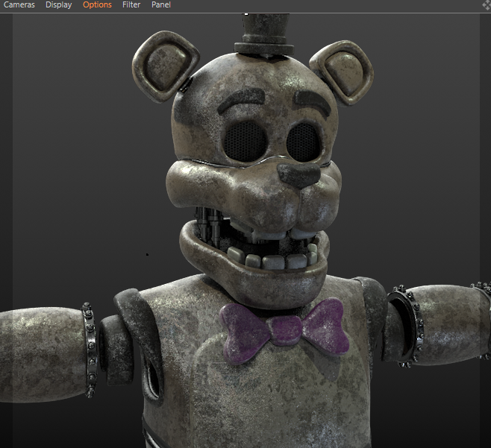This screenshot has width=491, height=448.
Task: Click the viewport move icon at top-right
Action: pyautogui.click(x=487, y=5)
